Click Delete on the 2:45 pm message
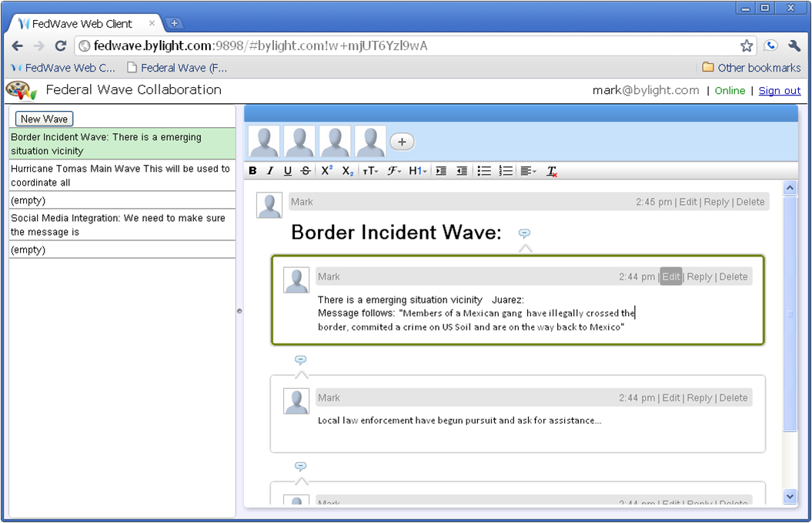 tap(750, 202)
